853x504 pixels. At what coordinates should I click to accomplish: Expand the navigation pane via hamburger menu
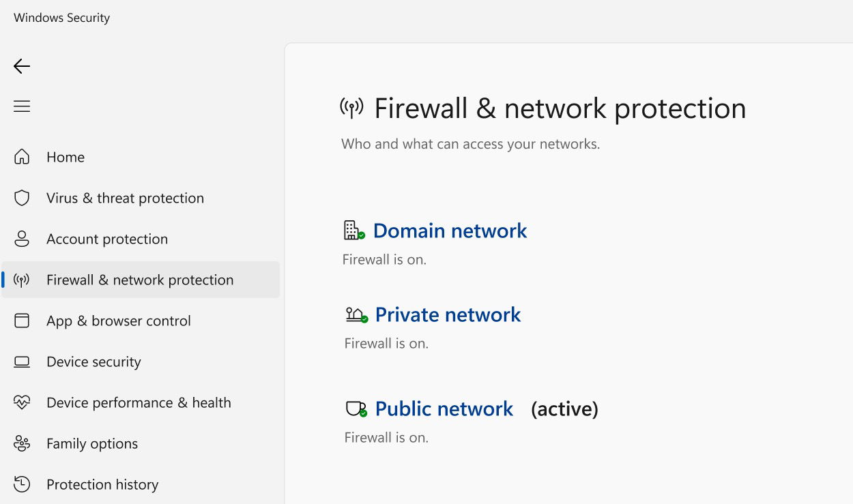click(21, 106)
